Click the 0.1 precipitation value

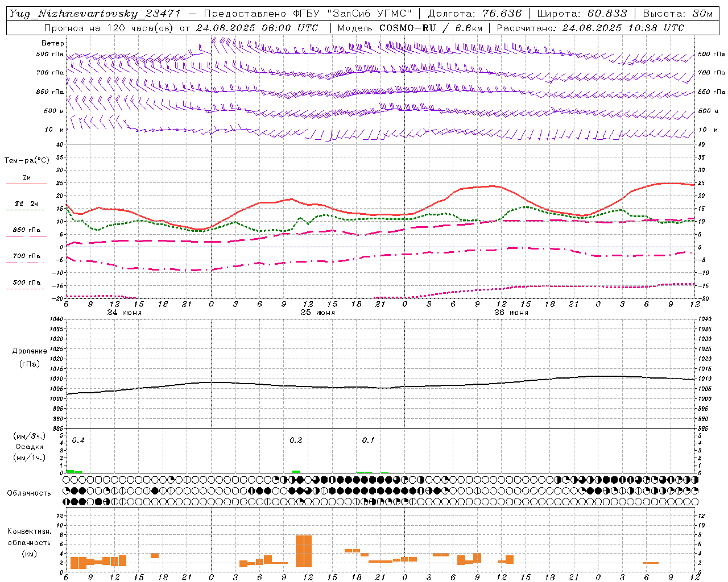tap(369, 440)
